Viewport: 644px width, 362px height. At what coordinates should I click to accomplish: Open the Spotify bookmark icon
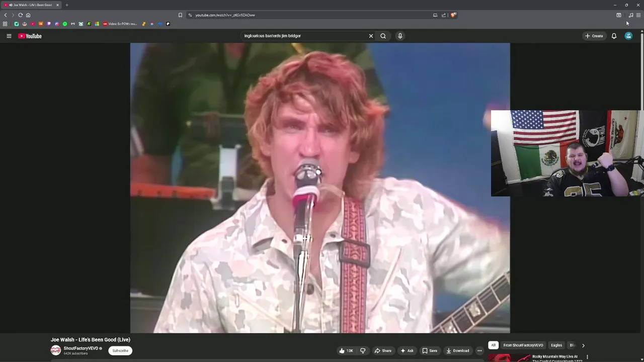(x=65, y=24)
